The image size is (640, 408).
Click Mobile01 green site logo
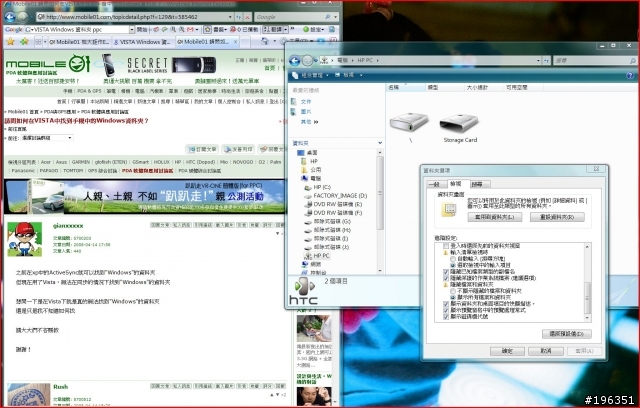(47, 64)
